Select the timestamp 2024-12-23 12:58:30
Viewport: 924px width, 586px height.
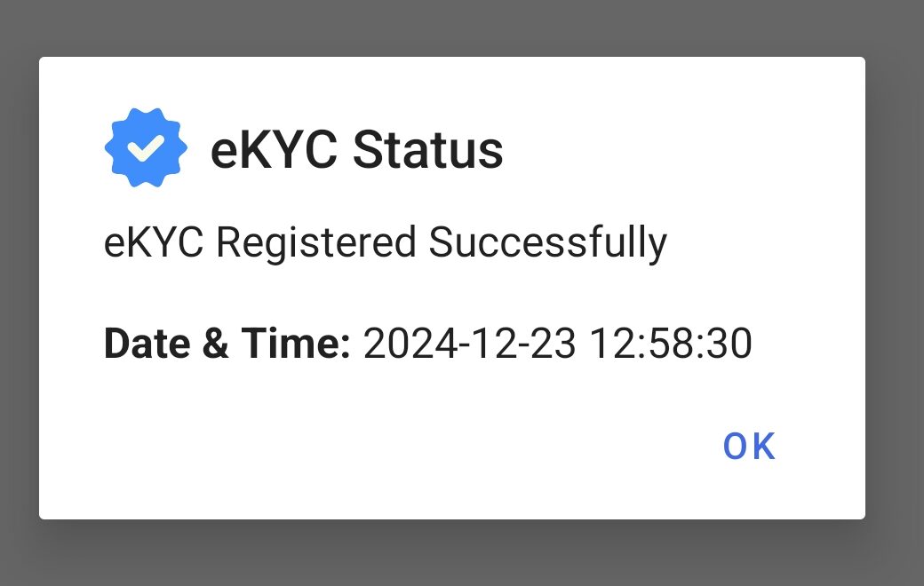pyautogui.click(x=557, y=343)
